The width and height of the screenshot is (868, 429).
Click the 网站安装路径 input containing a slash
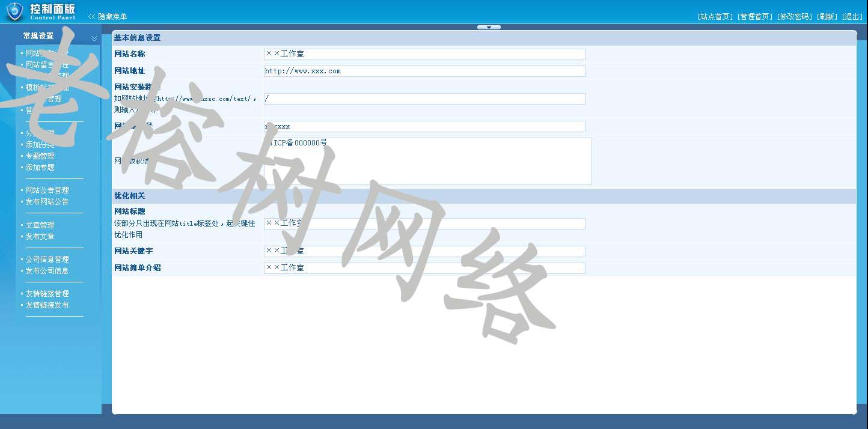(x=424, y=99)
